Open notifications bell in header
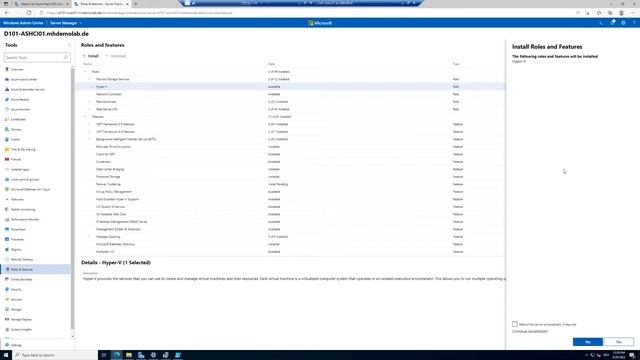Image resolution: width=640 pixels, height=360 pixels. (x=613, y=23)
